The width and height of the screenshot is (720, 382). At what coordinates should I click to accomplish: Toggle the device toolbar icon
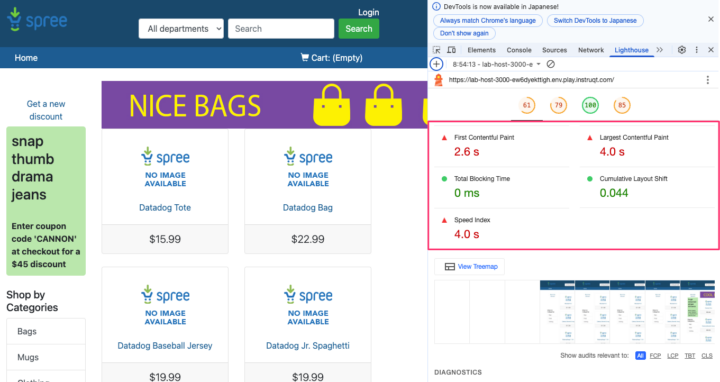click(451, 50)
